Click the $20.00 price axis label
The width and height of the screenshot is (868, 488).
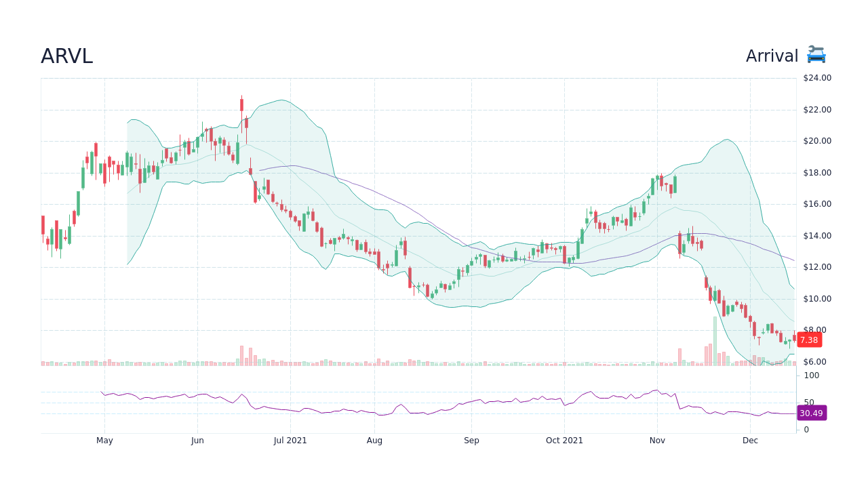[x=817, y=141]
